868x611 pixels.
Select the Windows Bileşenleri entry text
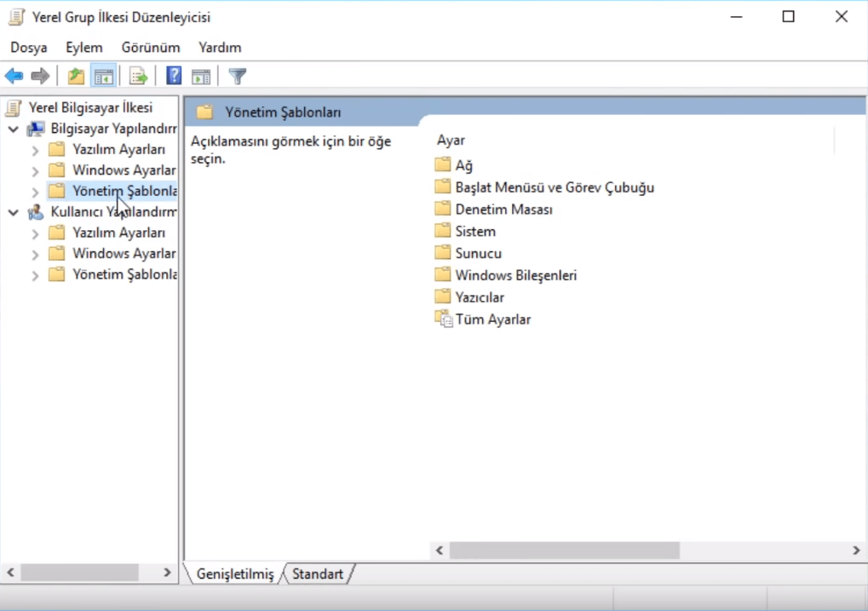[516, 275]
